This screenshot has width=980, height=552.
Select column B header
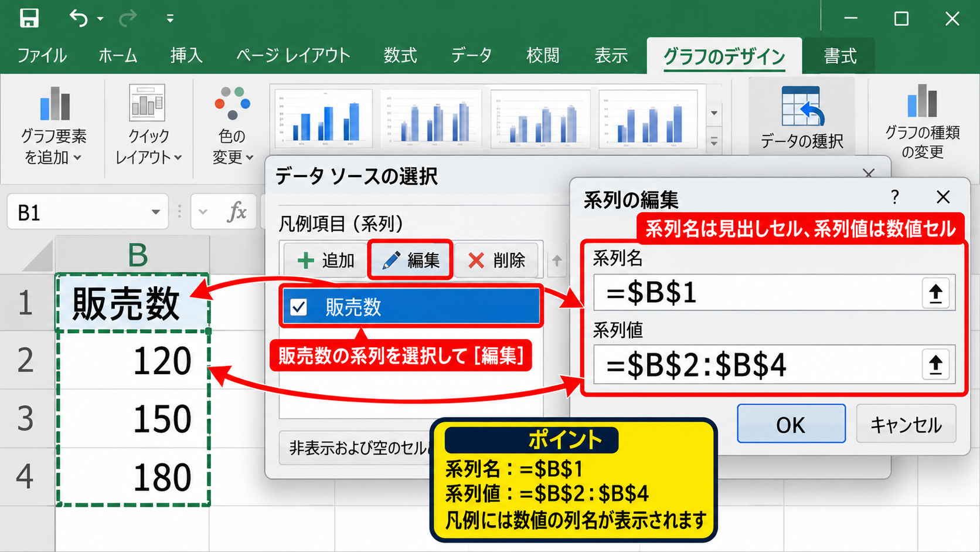(133, 255)
